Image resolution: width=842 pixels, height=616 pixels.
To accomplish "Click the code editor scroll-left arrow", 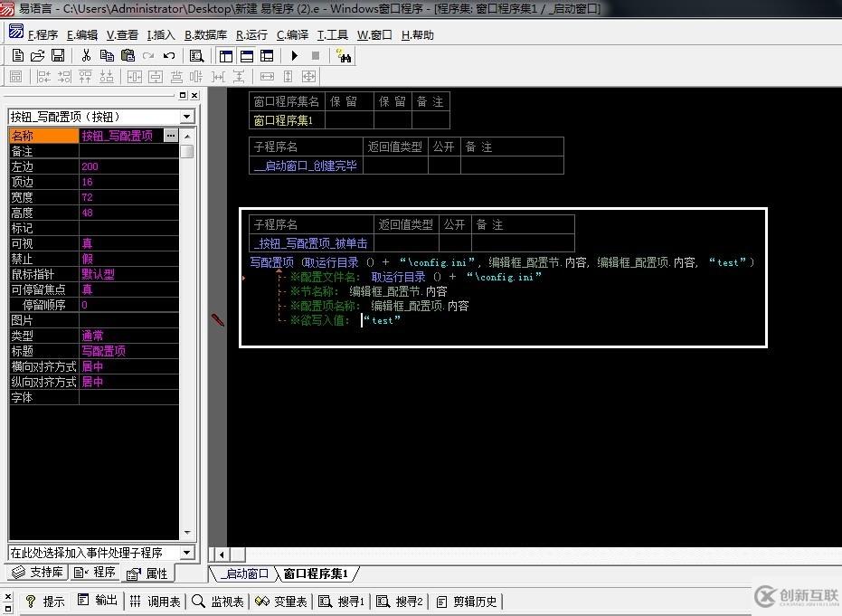I will click(x=222, y=554).
